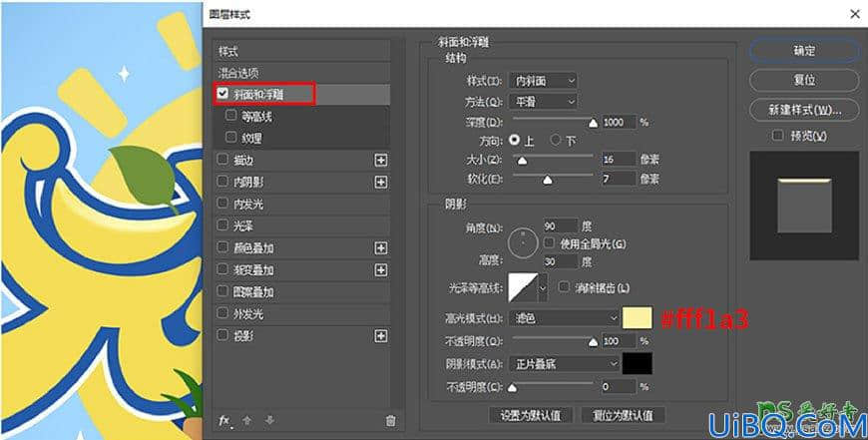Enable the 图案叠加 checkbox

222,291
